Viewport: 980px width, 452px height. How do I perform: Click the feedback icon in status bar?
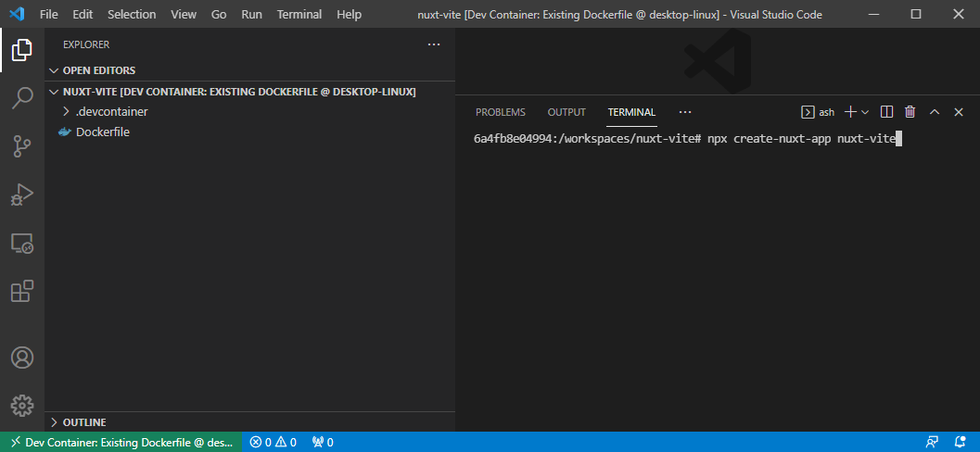tap(932, 442)
